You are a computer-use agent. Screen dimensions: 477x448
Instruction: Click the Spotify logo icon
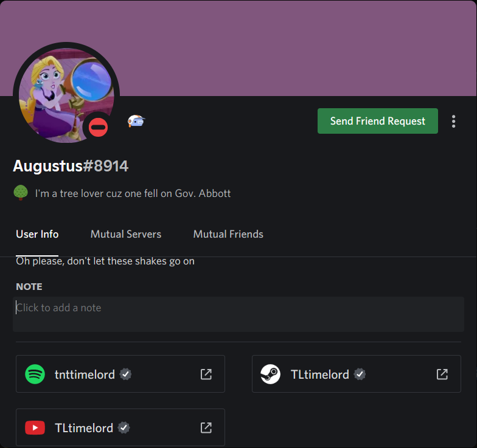pos(35,374)
